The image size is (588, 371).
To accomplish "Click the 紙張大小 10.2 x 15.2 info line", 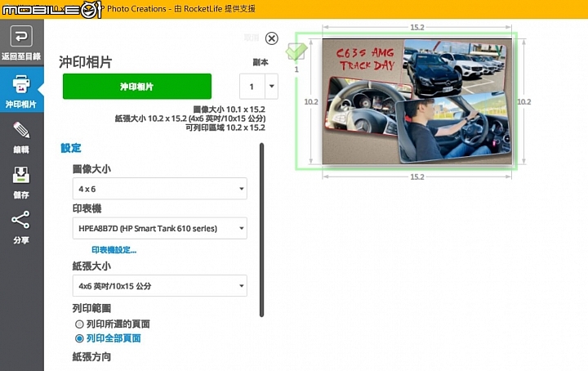I will coord(190,118).
